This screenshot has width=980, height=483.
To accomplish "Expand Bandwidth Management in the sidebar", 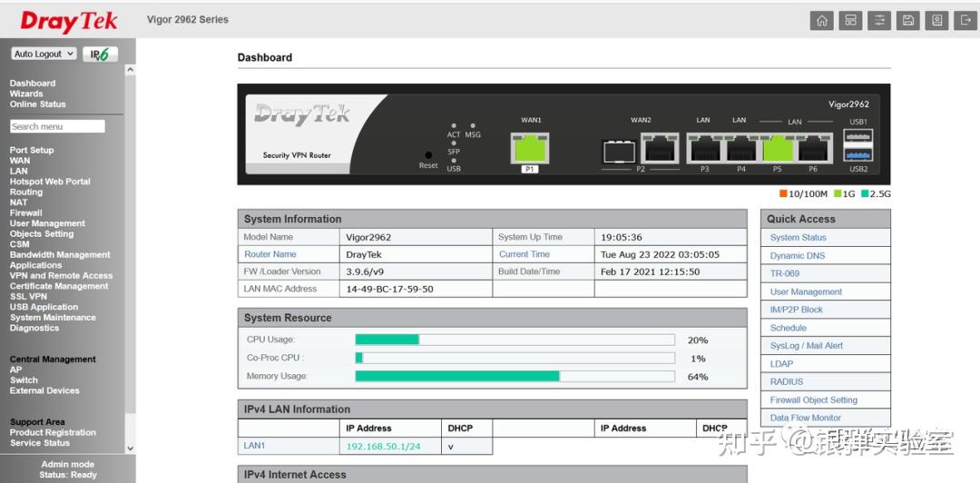I will (x=60, y=254).
